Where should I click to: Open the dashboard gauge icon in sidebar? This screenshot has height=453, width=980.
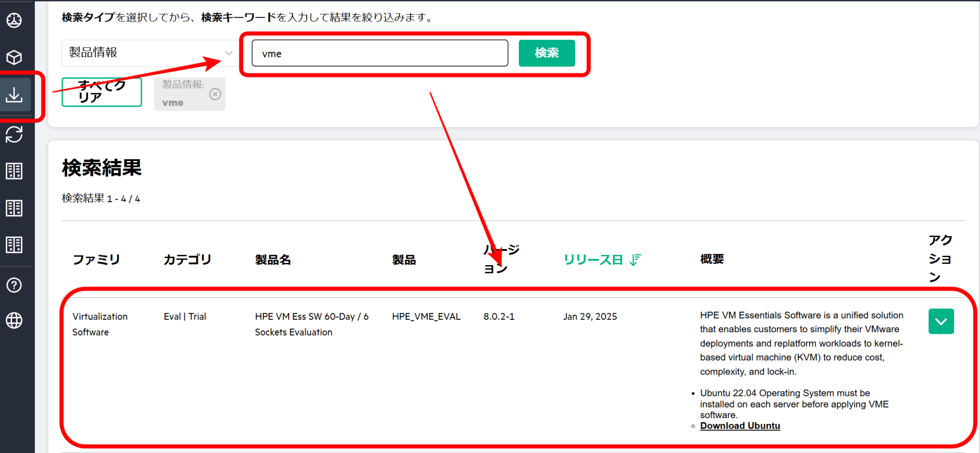click(x=14, y=21)
